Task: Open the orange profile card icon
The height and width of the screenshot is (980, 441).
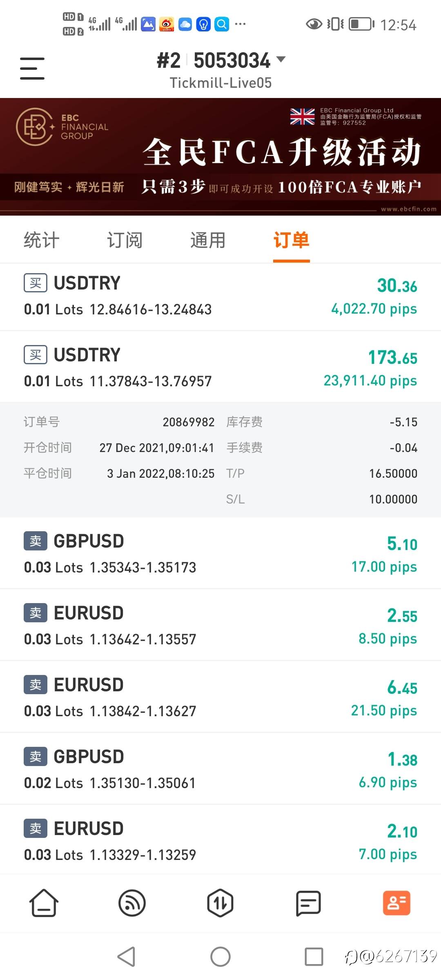Action: coord(396,903)
